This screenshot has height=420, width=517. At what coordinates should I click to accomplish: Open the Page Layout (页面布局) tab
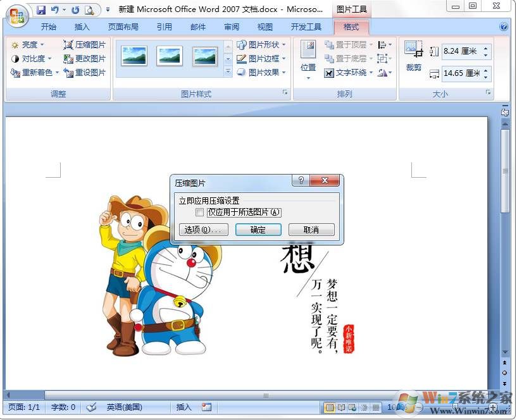coord(123,27)
